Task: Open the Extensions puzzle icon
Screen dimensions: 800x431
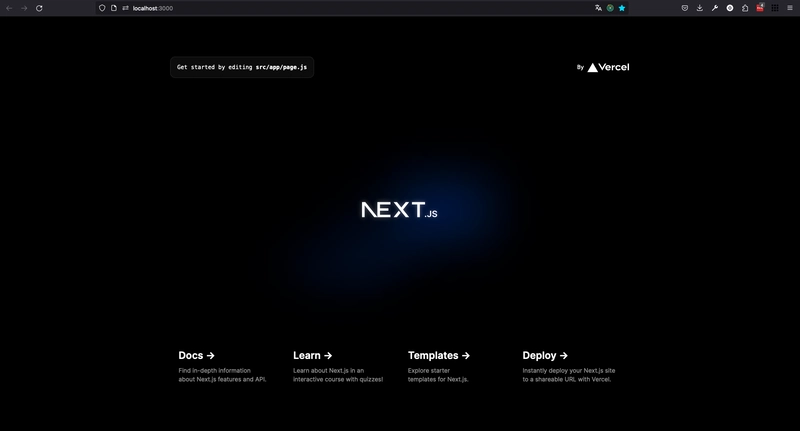Action: tap(745, 8)
